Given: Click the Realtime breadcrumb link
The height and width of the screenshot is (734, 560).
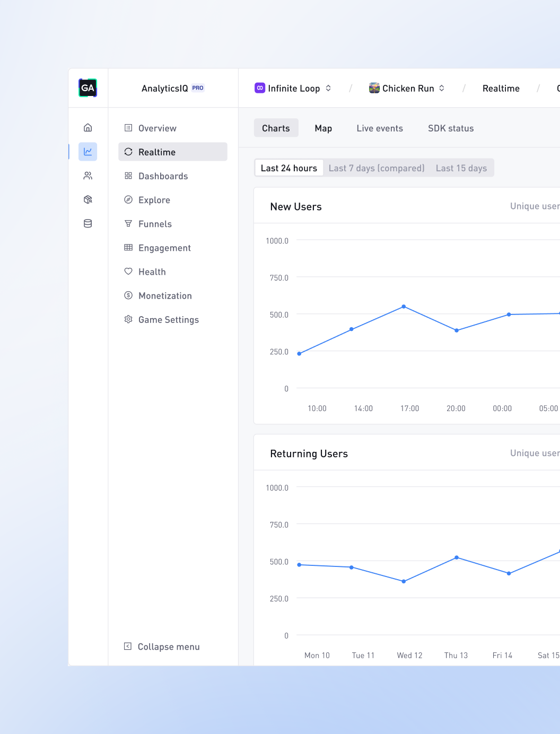Looking at the screenshot, I should point(501,89).
